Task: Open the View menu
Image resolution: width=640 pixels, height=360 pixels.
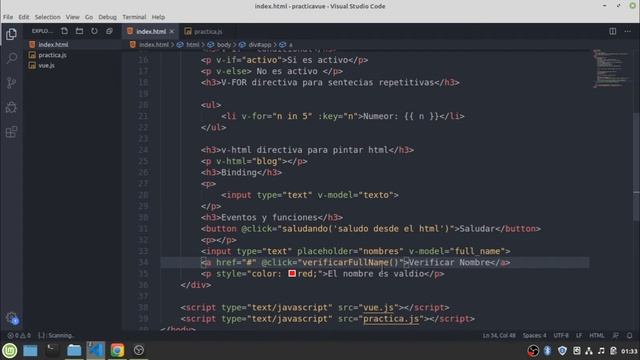Action: point(72,17)
